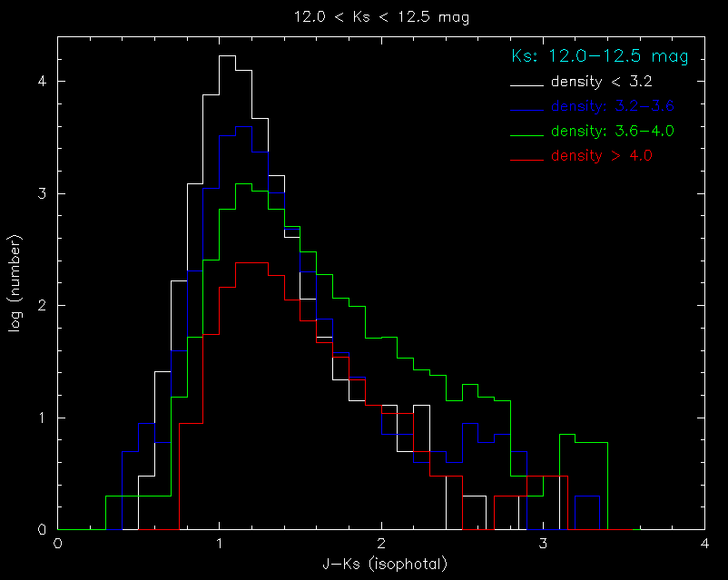
Task: Click the red line swatch in the legend
Action: pyautogui.click(x=526, y=160)
